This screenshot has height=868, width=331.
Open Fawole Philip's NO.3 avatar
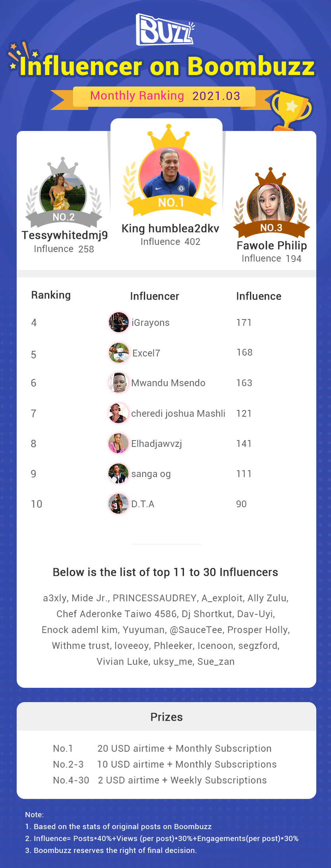[x=271, y=202]
